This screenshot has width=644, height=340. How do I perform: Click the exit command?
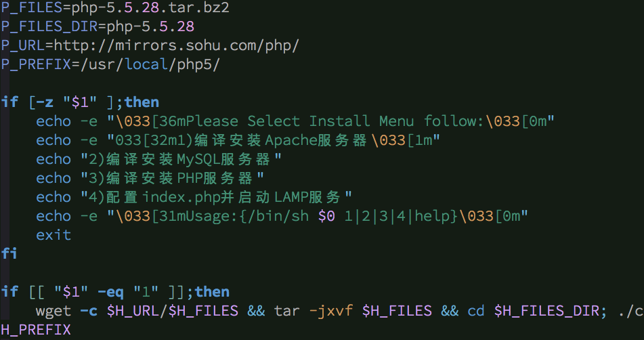pos(53,235)
